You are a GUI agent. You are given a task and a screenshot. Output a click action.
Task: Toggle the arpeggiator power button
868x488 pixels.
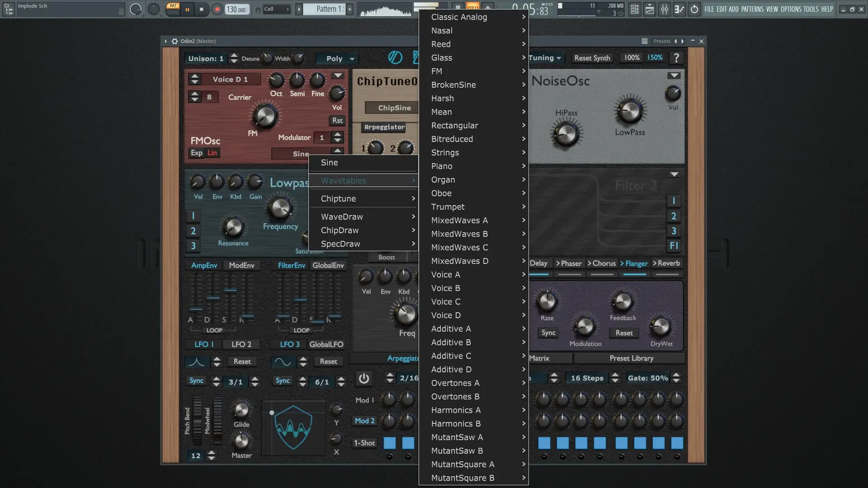pyautogui.click(x=364, y=379)
